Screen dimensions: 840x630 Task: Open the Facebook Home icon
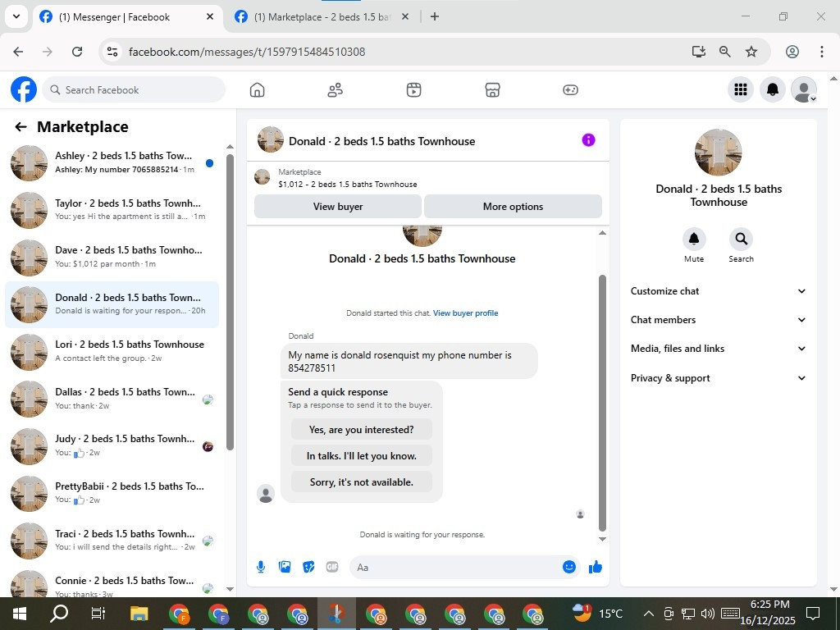tap(257, 90)
